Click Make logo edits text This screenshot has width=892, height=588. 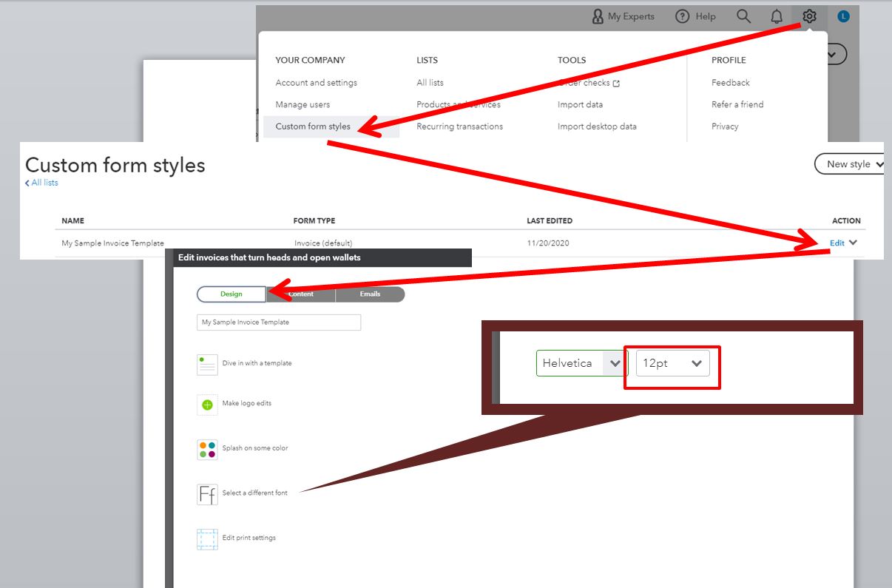coord(246,403)
